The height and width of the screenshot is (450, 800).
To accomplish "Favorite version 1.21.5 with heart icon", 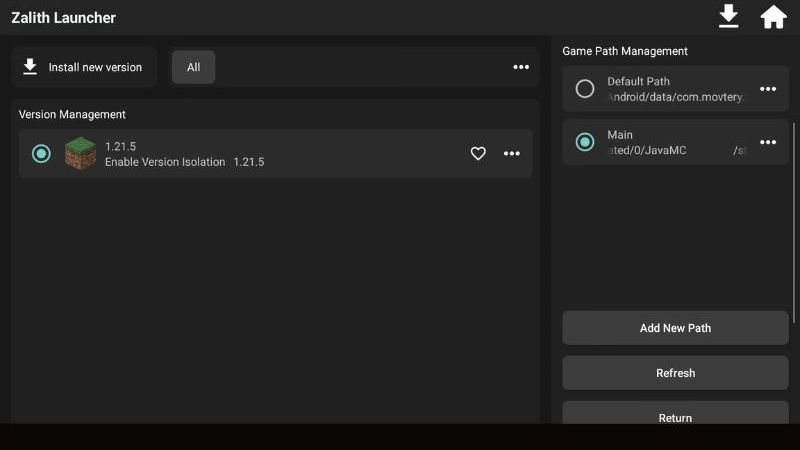I will coord(478,154).
